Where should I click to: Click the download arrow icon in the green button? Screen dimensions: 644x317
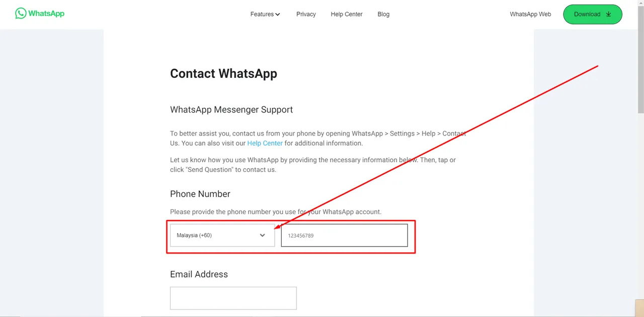pos(608,14)
